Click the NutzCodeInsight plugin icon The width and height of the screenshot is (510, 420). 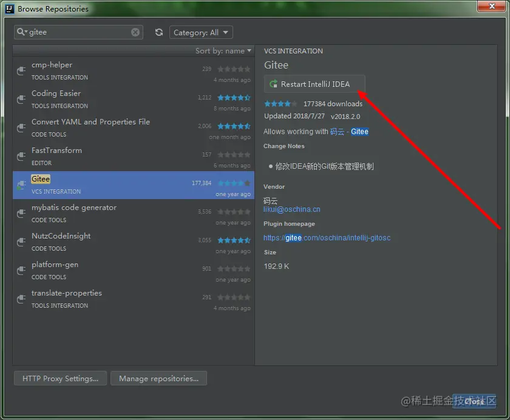coord(21,242)
